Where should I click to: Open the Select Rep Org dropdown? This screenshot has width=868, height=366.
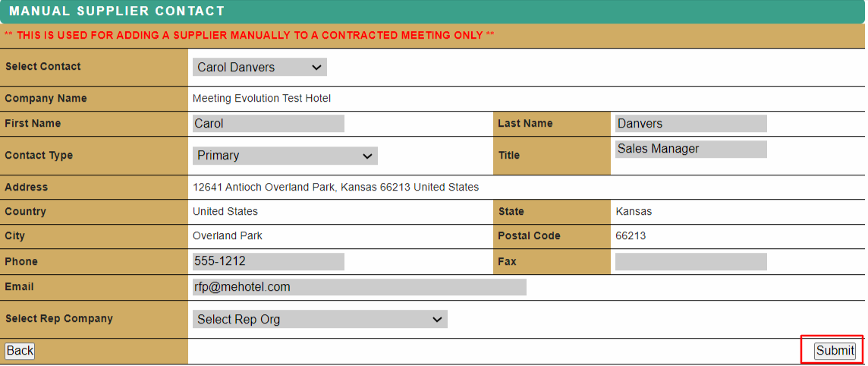pos(319,320)
